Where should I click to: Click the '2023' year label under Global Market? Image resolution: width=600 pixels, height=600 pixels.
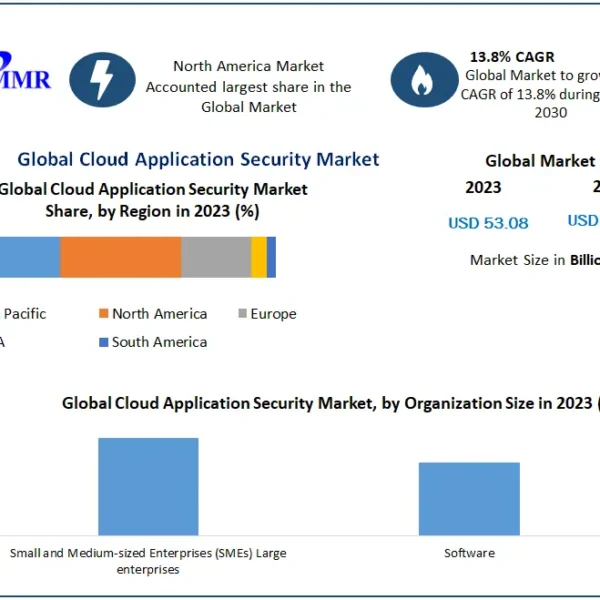[x=483, y=188]
